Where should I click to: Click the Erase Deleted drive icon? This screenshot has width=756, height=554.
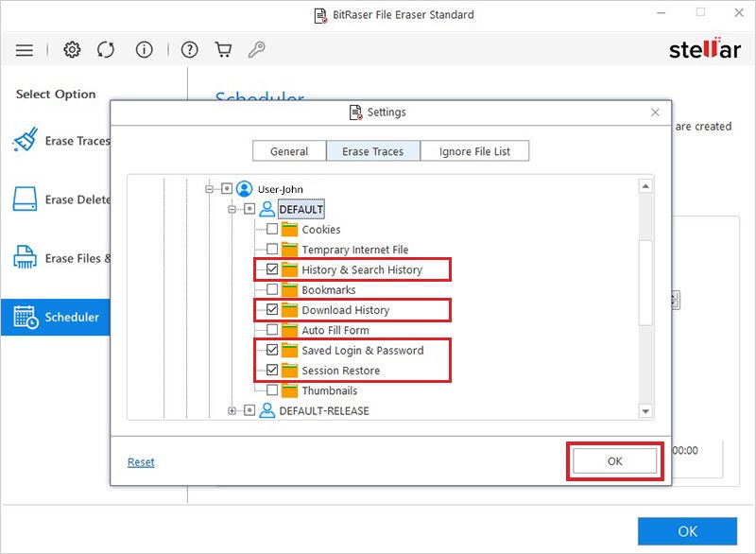coord(25,199)
